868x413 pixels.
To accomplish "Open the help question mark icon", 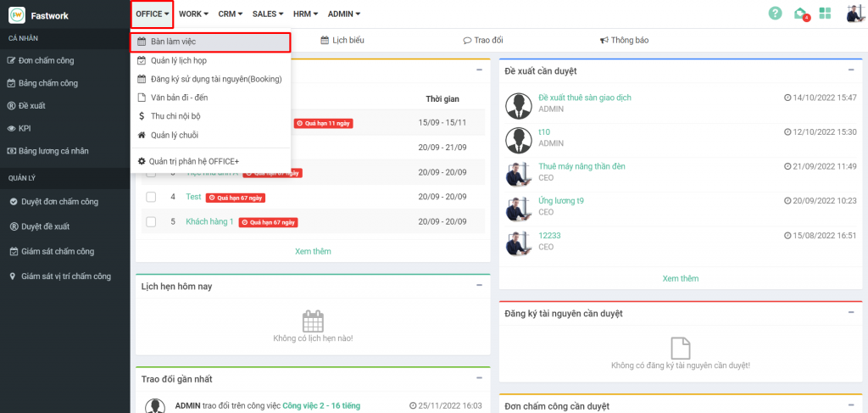I will [x=775, y=14].
